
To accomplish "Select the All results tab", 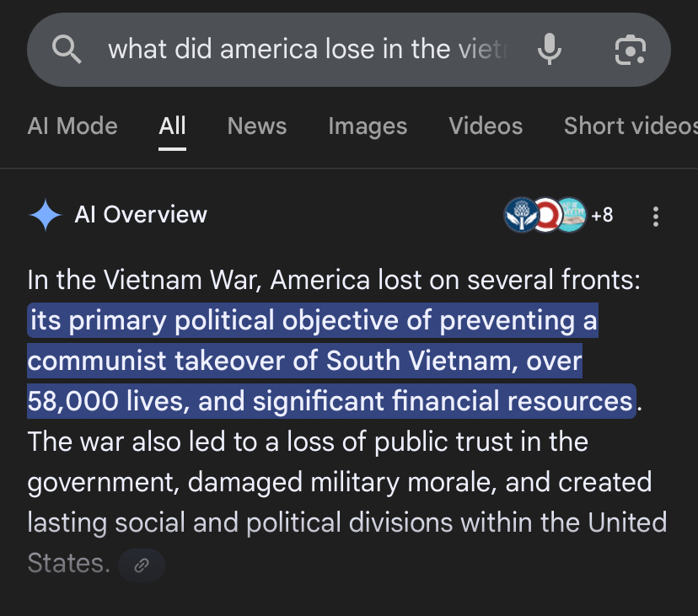I will point(172,126).
